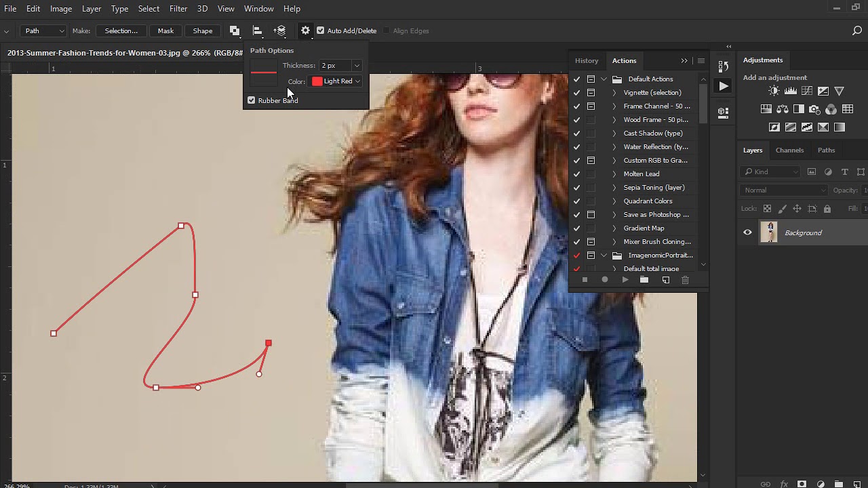The image size is (868, 488).
Task: Hide the Background layer eye icon
Action: coord(747,232)
